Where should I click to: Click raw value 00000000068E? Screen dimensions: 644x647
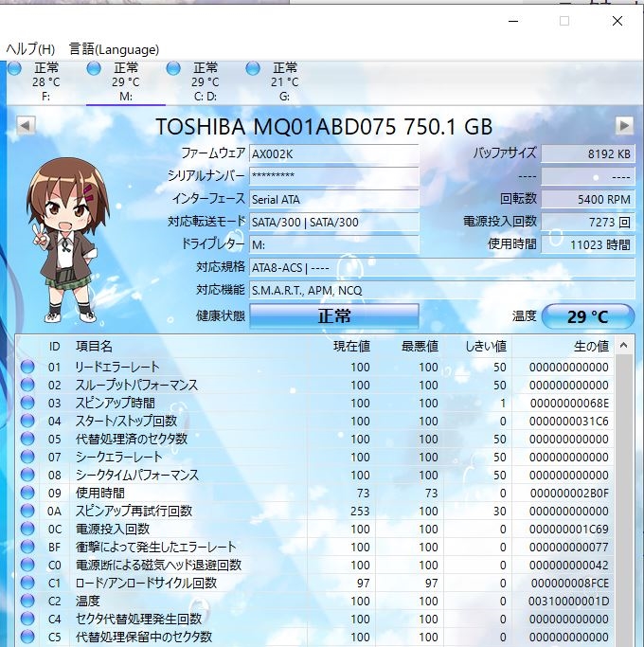[569, 404]
